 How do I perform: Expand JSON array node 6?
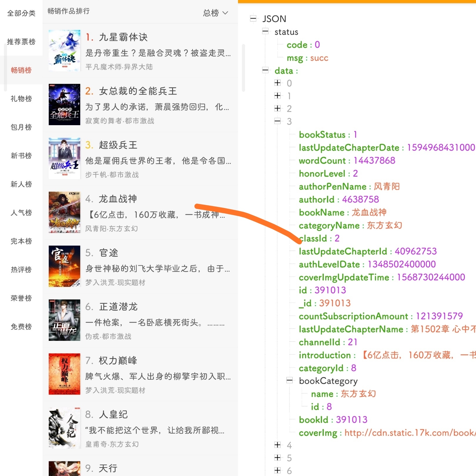[277, 470]
